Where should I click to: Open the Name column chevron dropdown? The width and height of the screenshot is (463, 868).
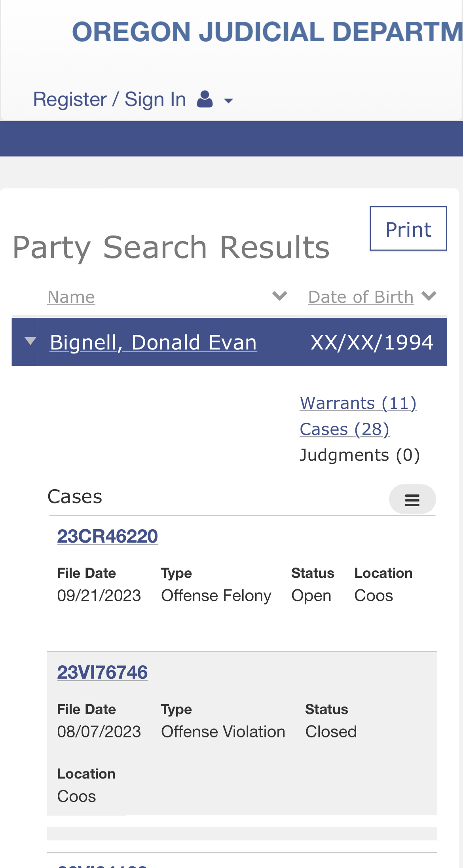[280, 296]
